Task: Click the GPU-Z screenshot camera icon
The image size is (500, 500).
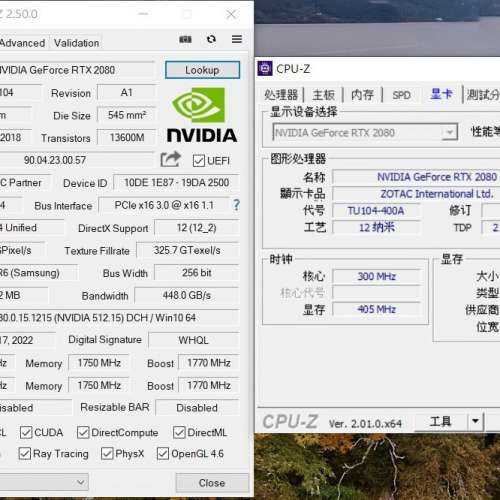Action: 185,39
